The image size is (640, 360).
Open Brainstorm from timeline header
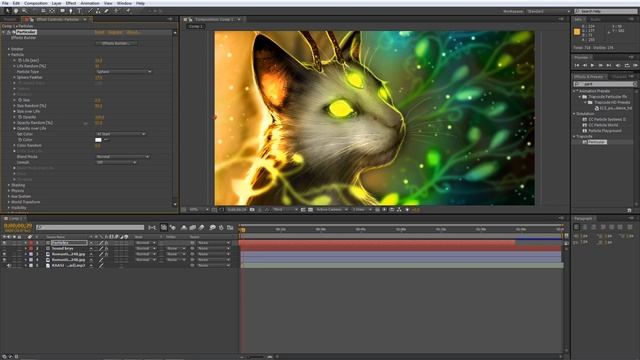coord(212,227)
